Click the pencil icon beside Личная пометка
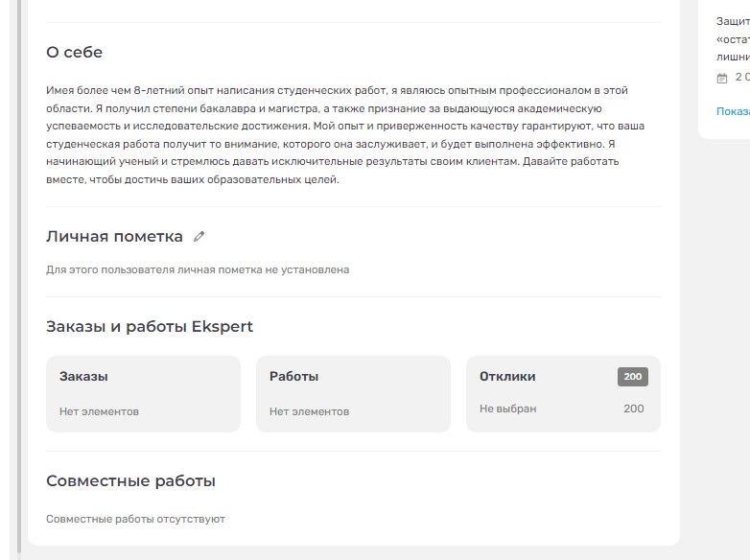 click(x=199, y=237)
